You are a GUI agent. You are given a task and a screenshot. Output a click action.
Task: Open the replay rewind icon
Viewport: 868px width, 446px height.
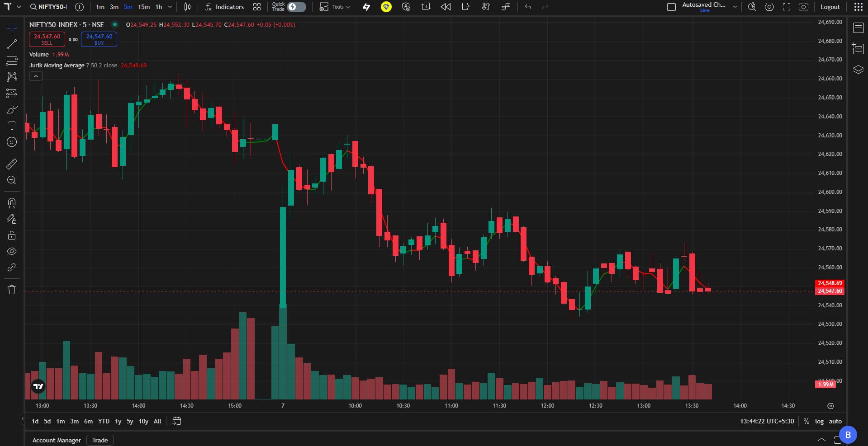click(446, 7)
